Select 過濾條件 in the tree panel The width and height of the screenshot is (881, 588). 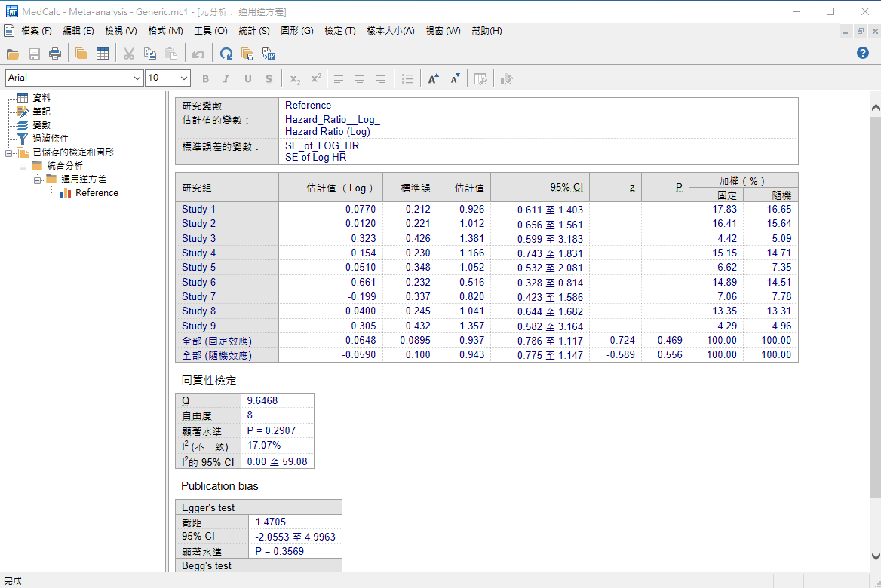tap(50, 138)
